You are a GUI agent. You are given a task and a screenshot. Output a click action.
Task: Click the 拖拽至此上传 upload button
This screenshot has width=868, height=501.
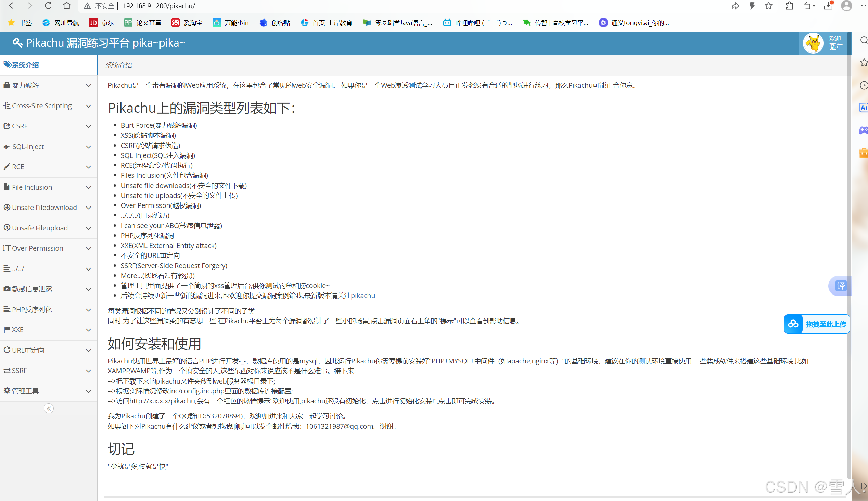point(816,324)
